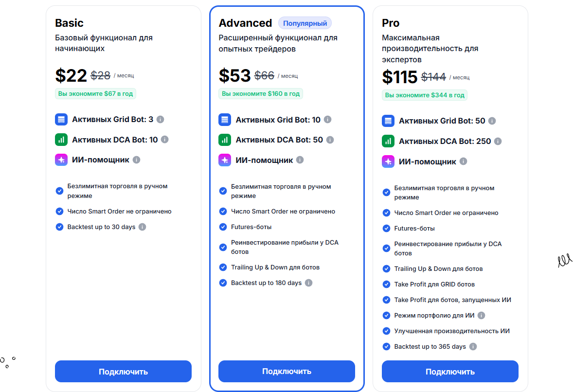574x392 pixels.
Task: Click checkmark next to Take Profit для GRID ботов
Action: [x=386, y=285]
